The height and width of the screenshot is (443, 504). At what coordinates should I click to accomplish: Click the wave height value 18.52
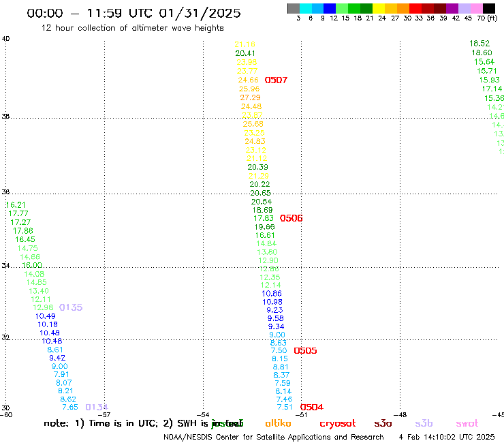click(x=479, y=44)
